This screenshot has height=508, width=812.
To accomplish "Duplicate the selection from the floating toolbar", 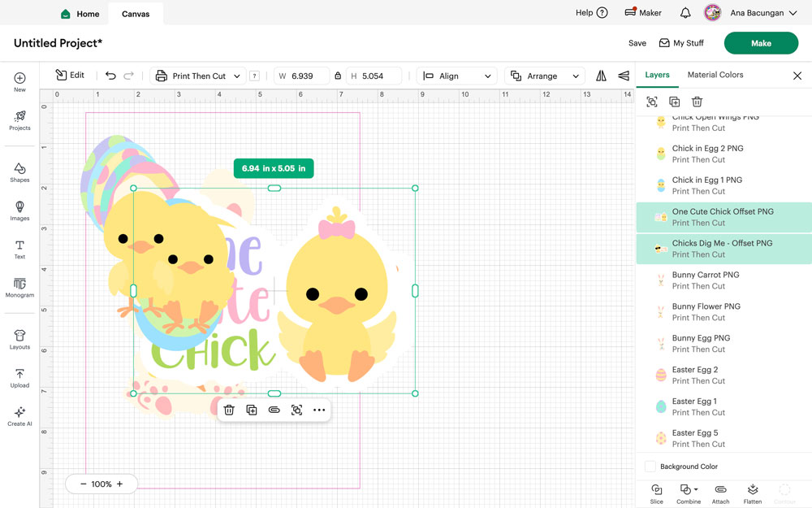I will pyautogui.click(x=252, y=410).
